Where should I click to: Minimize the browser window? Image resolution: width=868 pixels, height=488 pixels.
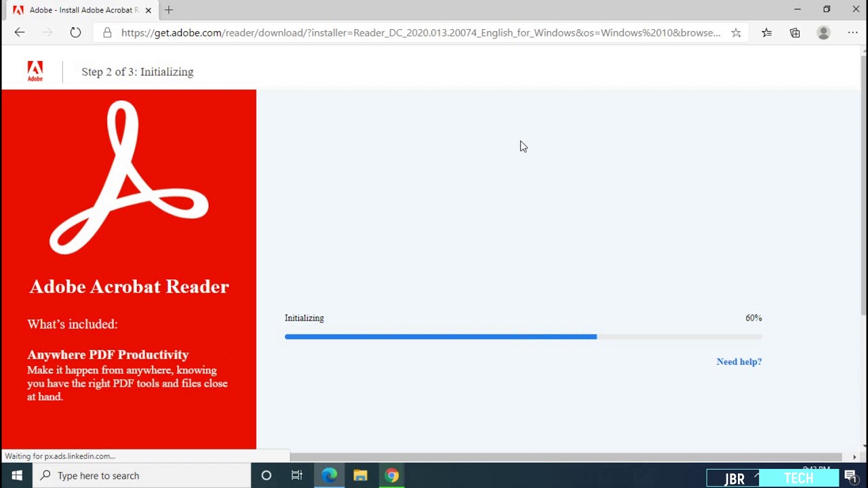pyautogui.click(x=797, y=9)
